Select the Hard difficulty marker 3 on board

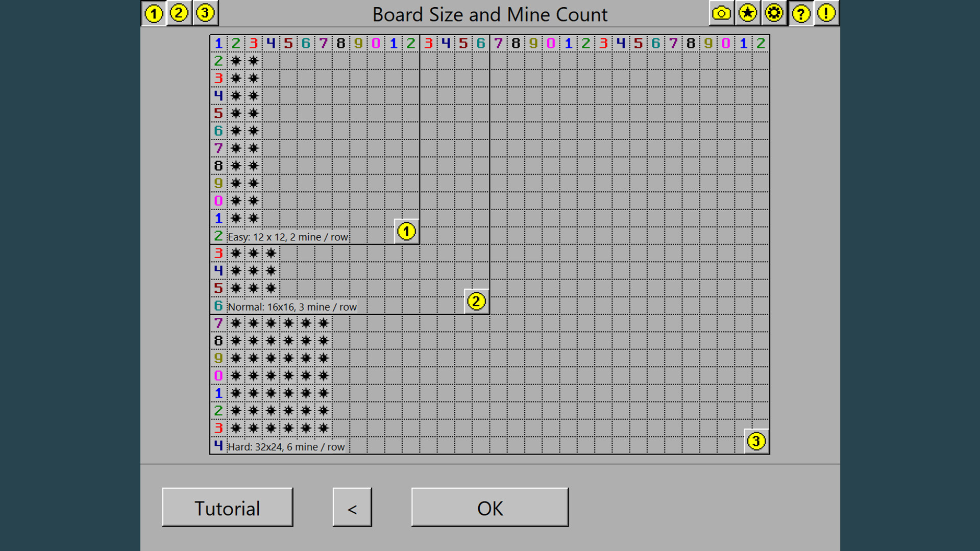coord(756,441)
